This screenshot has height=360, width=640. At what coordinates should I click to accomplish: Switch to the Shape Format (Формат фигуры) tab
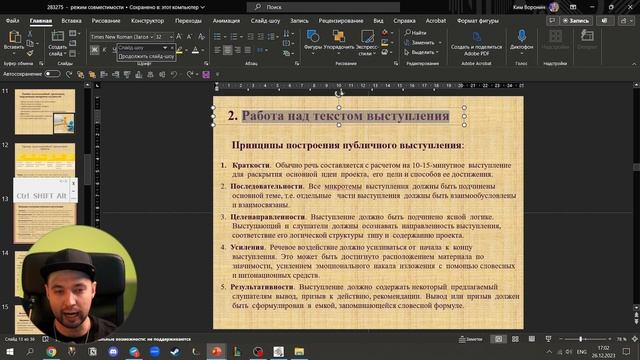pos(478,21)
